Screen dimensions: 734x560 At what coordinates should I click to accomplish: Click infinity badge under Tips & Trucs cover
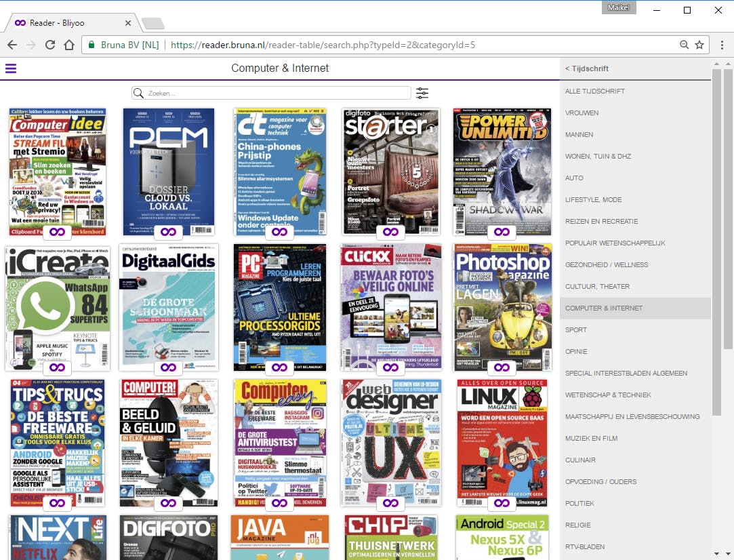[58, 503]
